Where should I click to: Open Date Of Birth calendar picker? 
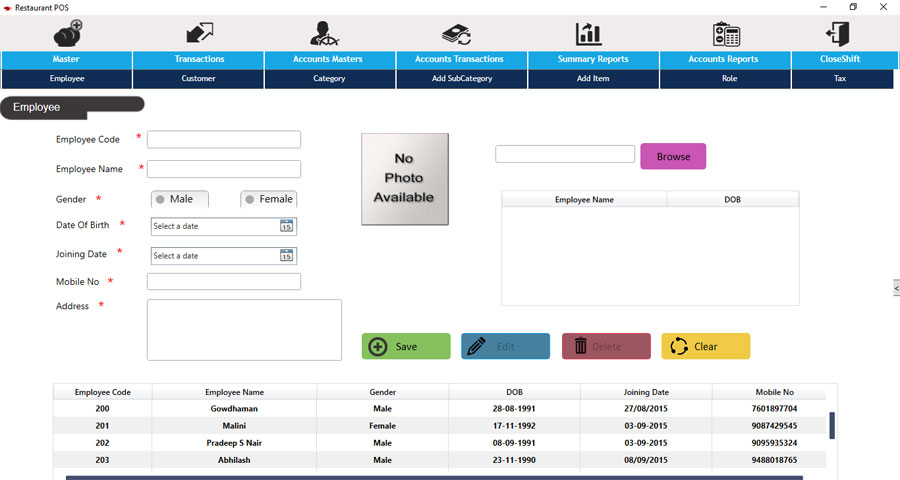[286, 226]
